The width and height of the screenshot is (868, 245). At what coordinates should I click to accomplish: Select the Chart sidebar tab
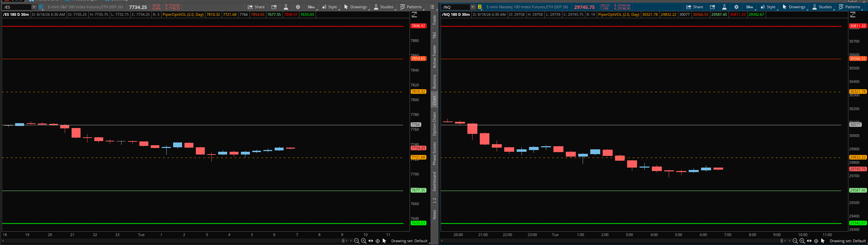click(434, 100)
